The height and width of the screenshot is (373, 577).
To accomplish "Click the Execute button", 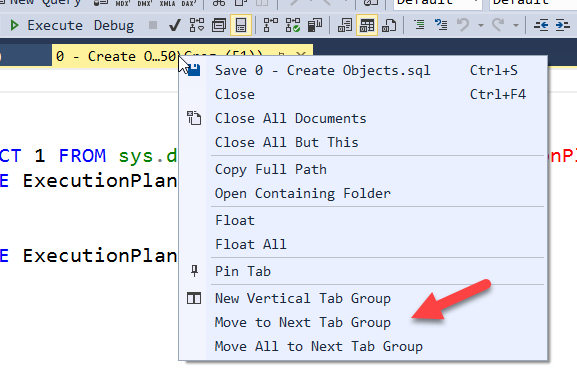I will pos(46,25).
